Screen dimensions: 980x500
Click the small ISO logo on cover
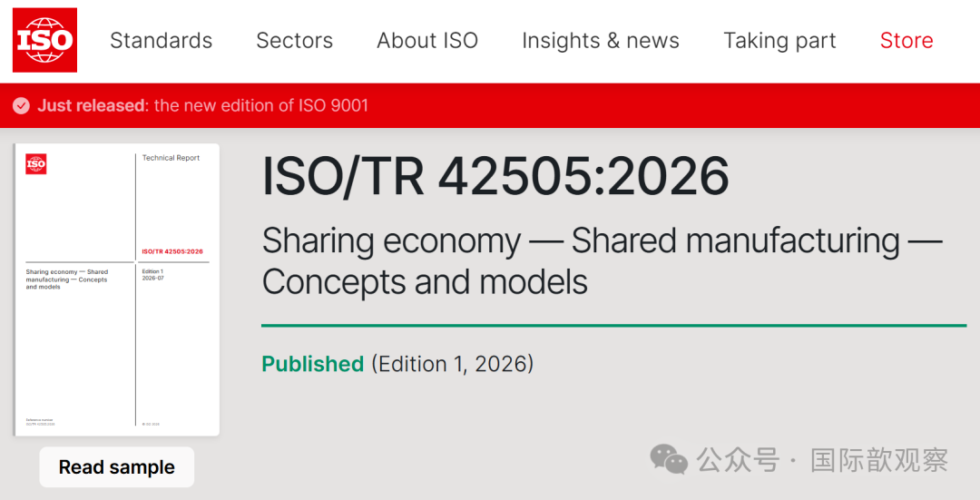[35, 164]
